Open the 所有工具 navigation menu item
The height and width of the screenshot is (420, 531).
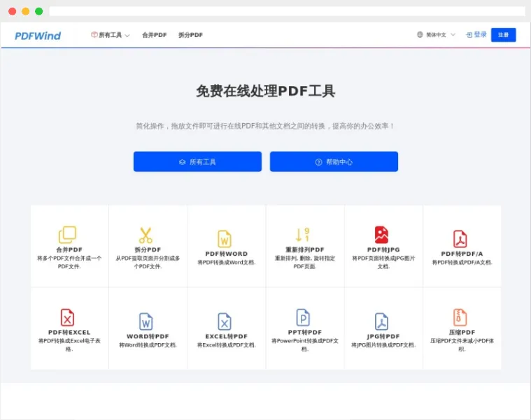[111, 35]
